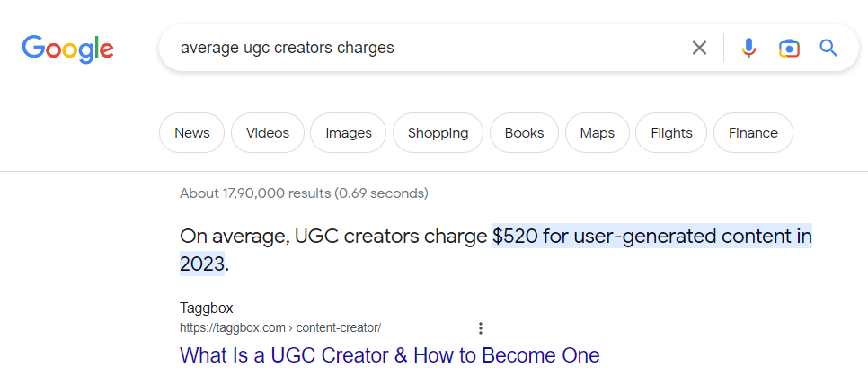
Task: Show Images results
Action: (x=349, y=133)
